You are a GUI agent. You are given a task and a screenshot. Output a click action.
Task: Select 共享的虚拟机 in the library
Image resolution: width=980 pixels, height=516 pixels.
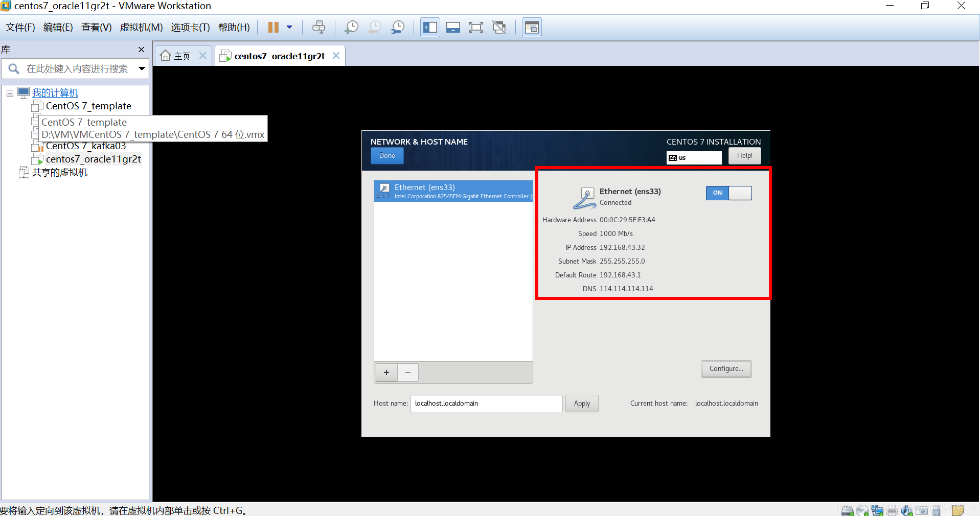(60, 173)
